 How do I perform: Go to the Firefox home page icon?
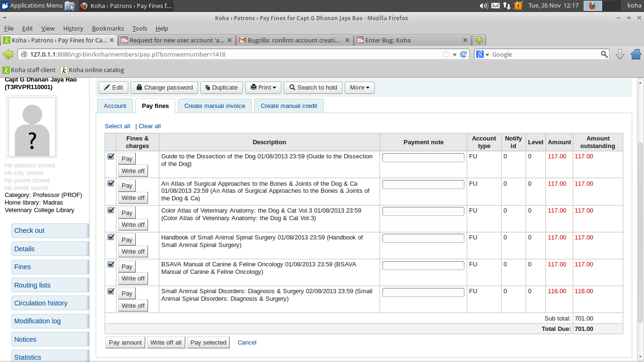coord(636,54)
